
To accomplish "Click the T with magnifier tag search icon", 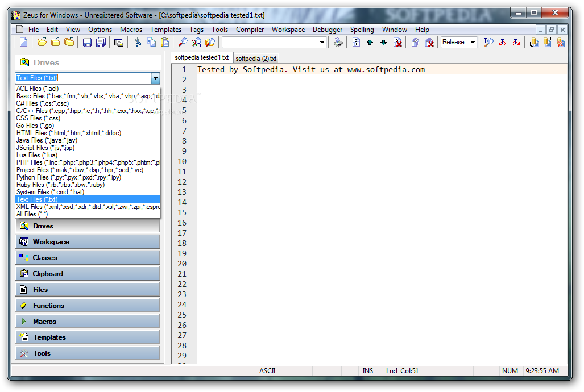I will click(488, 43).
